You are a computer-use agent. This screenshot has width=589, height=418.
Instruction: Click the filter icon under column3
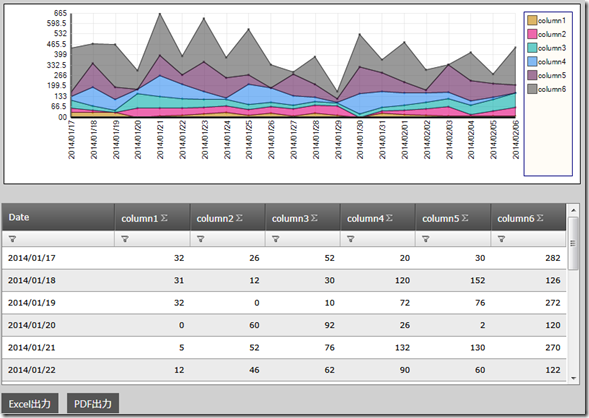(276, 239)
